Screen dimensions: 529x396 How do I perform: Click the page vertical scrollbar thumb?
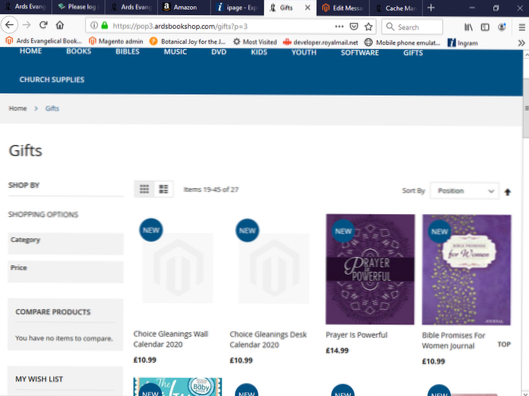coord(526,108)
